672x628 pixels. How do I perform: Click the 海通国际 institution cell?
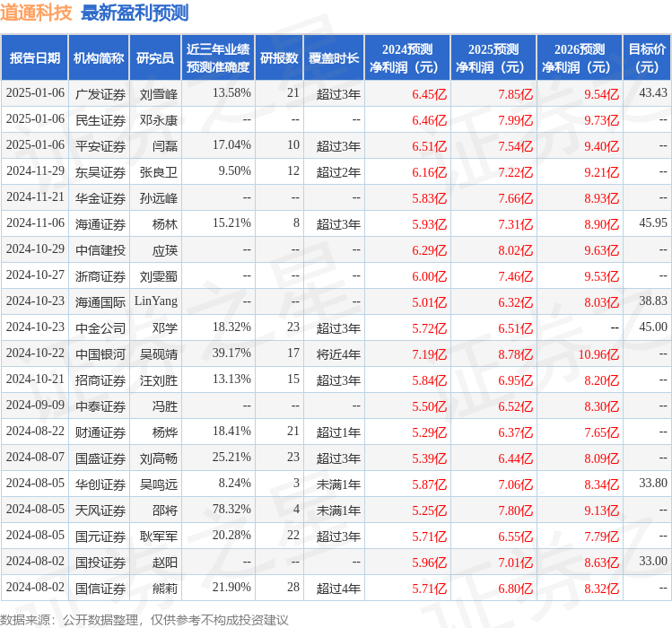tap(100, 302)
